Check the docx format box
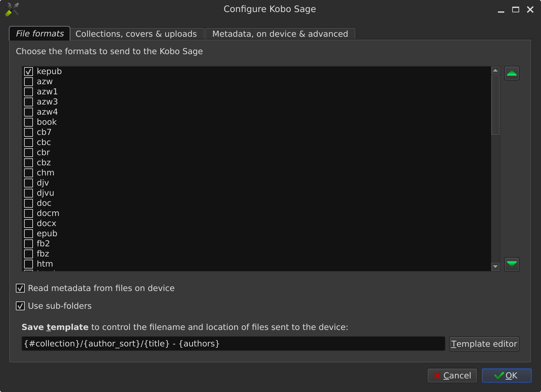Image resolution: width=541 pixels, height=392 pixels. (29, 224)
